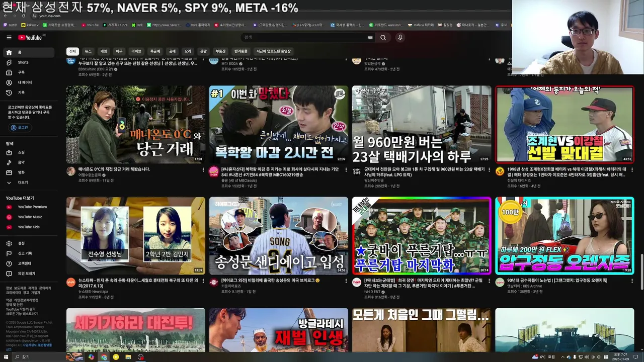
Task: Select 최근에 업로드된 동영상 filter chip
Action: pyautogui.click(x=274, y=51)
